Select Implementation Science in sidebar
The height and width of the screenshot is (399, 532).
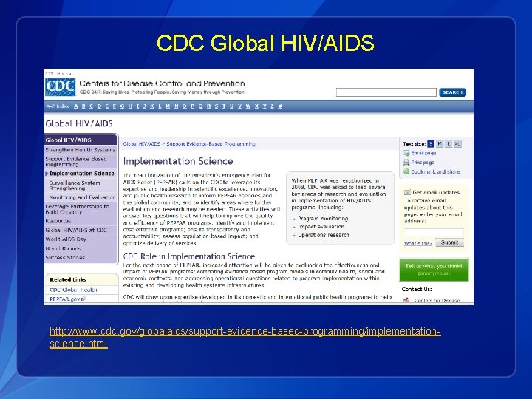point(81,174)
